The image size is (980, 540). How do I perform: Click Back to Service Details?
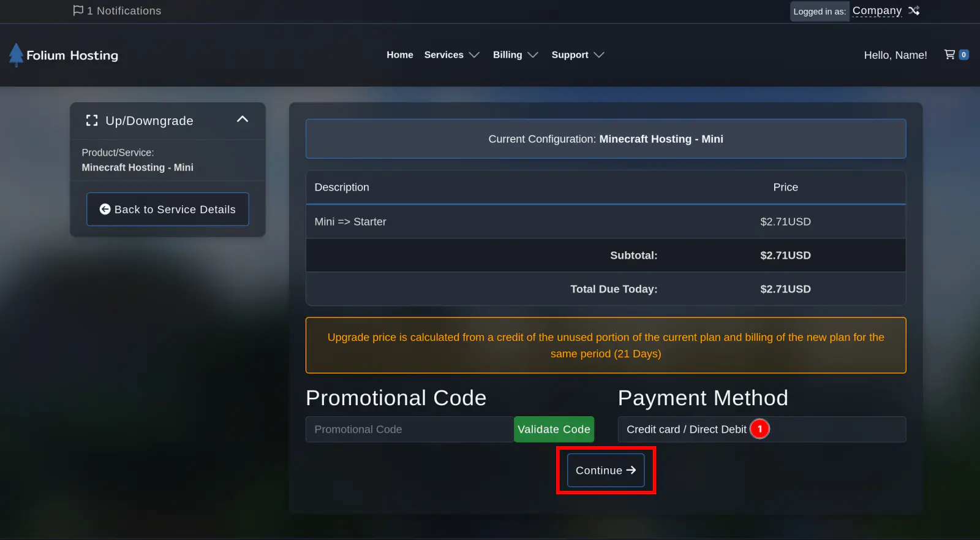[168, 209]
